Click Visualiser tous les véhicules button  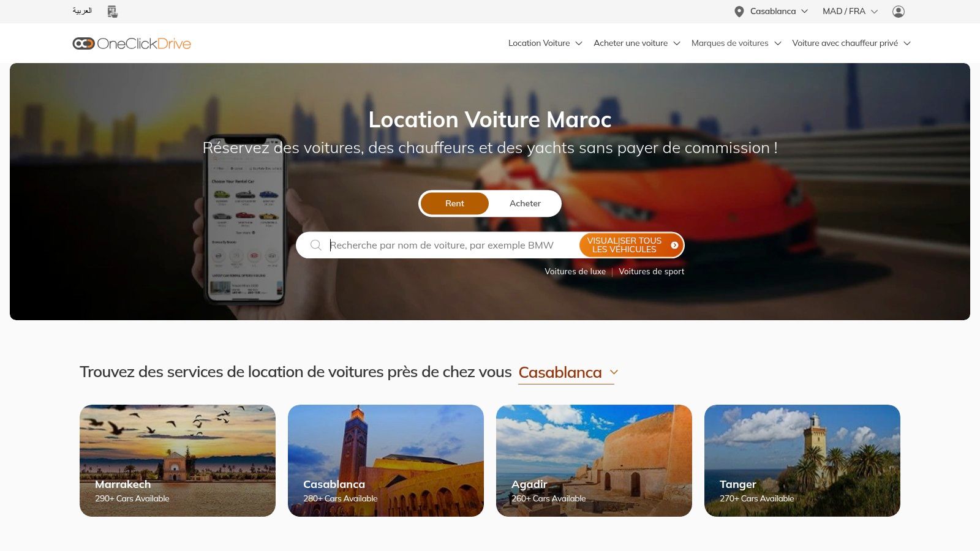click(631, 245)
